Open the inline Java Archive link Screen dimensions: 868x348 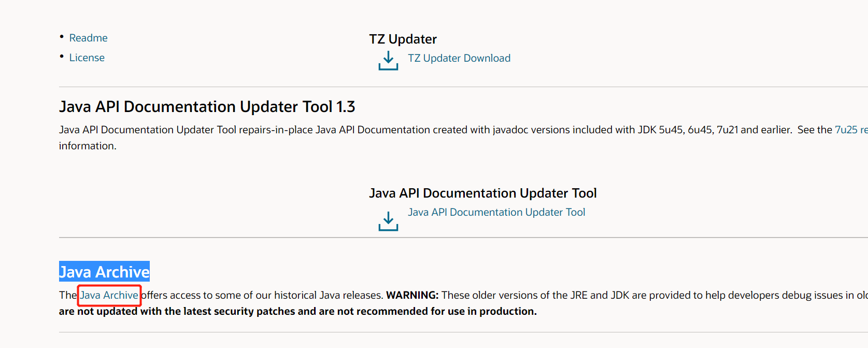pyautogui.click(x=109, y=295)
